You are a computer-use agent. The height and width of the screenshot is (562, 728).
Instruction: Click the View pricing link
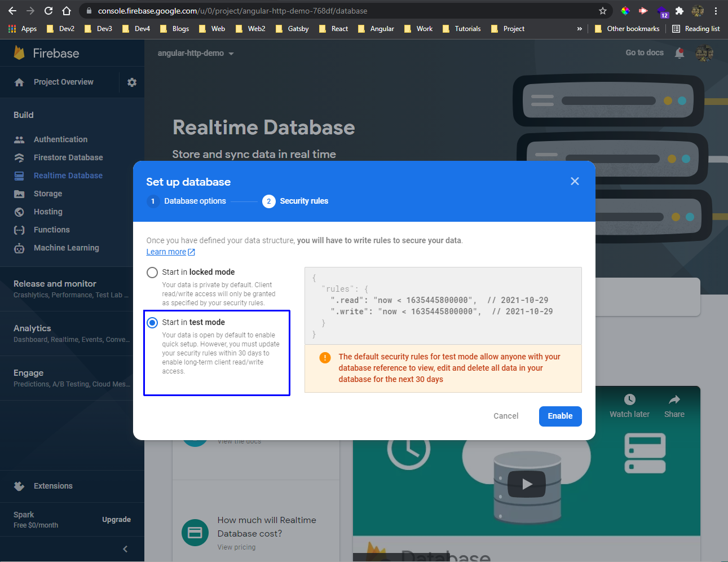[x=236, y=547]
